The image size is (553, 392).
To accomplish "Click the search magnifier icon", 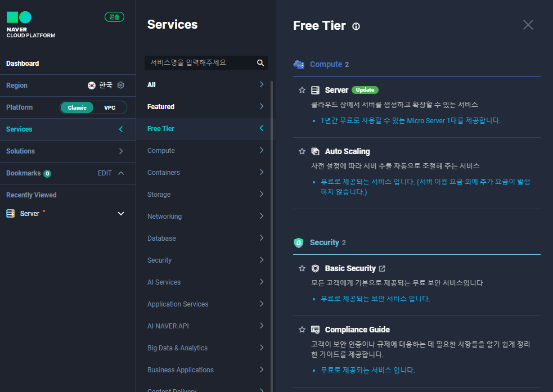I will click(x=260, y=63).
